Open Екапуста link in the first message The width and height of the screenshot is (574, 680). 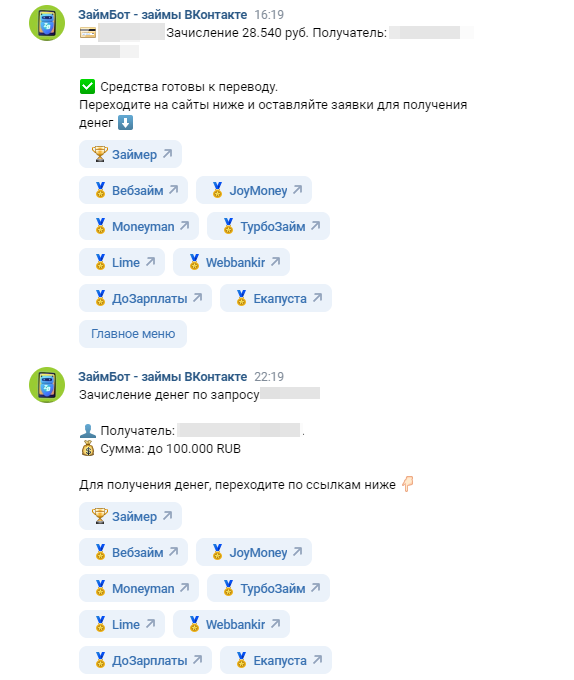click(276, 298)
